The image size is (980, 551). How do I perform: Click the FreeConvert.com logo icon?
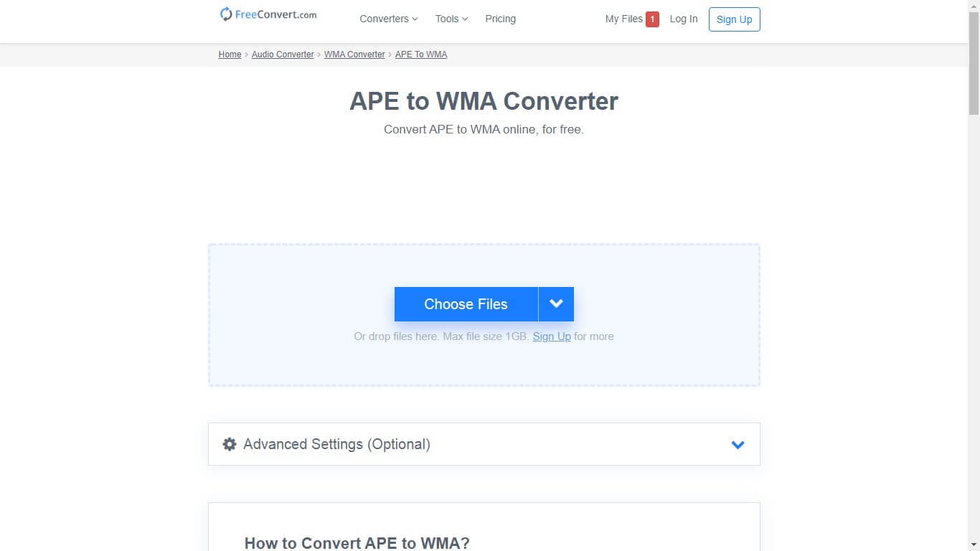226,14
